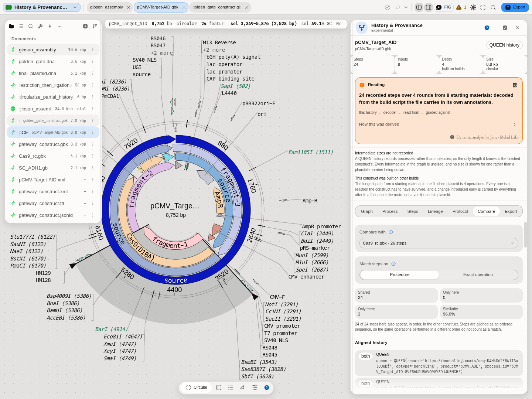The width and height of the screenshot is (532, 399).
Task: Toggle the Circular map view
Action: [x=197, y=388]
